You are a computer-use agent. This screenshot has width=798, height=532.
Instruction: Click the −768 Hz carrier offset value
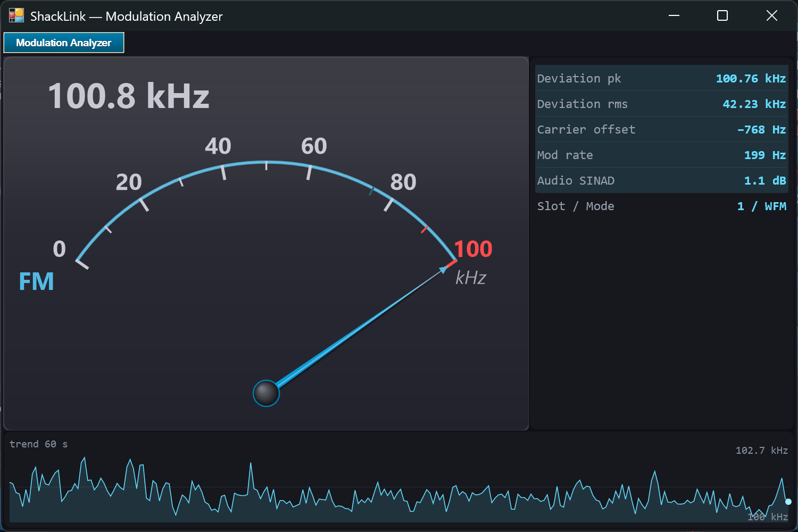click(761, 130)
